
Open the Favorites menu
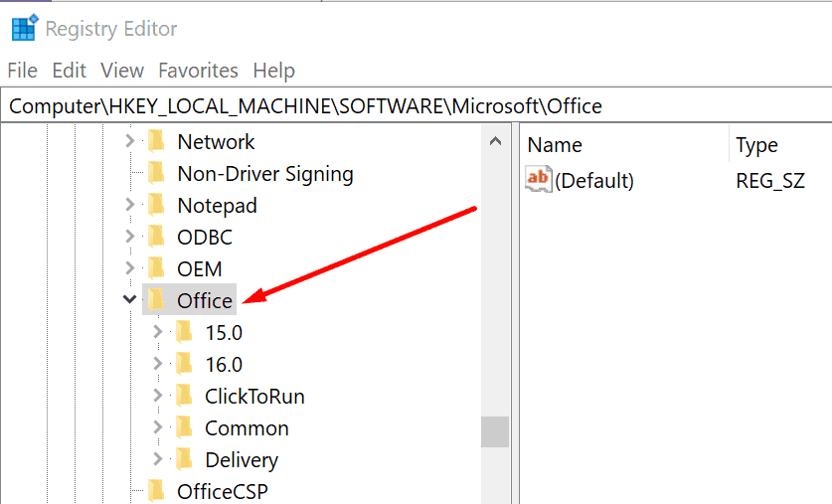tap(198, 71)
